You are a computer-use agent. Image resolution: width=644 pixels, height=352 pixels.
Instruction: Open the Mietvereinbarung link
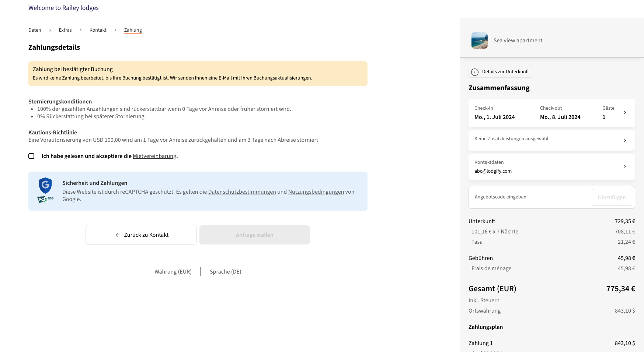154,156
